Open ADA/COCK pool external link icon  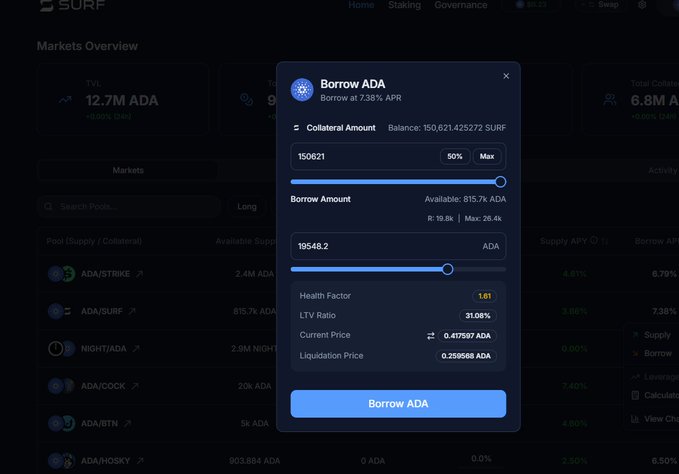tap(135, 386)
